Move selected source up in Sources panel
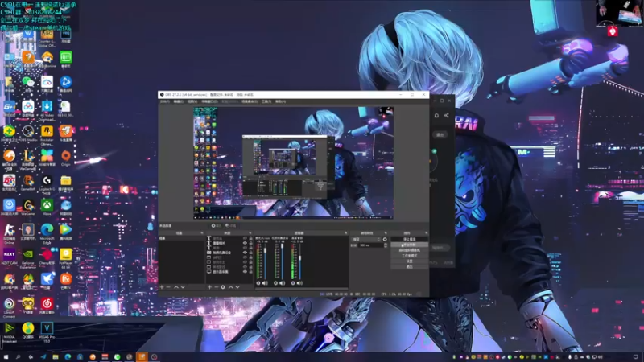This screenshot has height=362, width=644. [230, 287]
